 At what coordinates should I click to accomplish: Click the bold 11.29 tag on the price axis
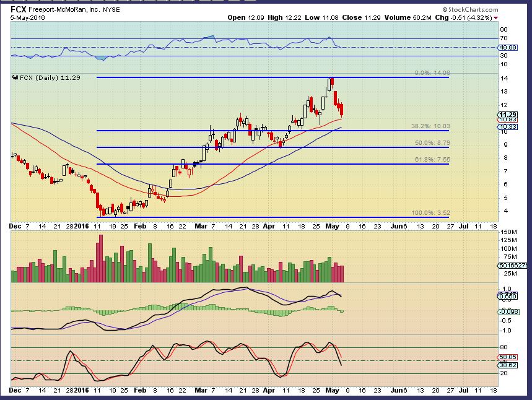click(x=508, y=115)
